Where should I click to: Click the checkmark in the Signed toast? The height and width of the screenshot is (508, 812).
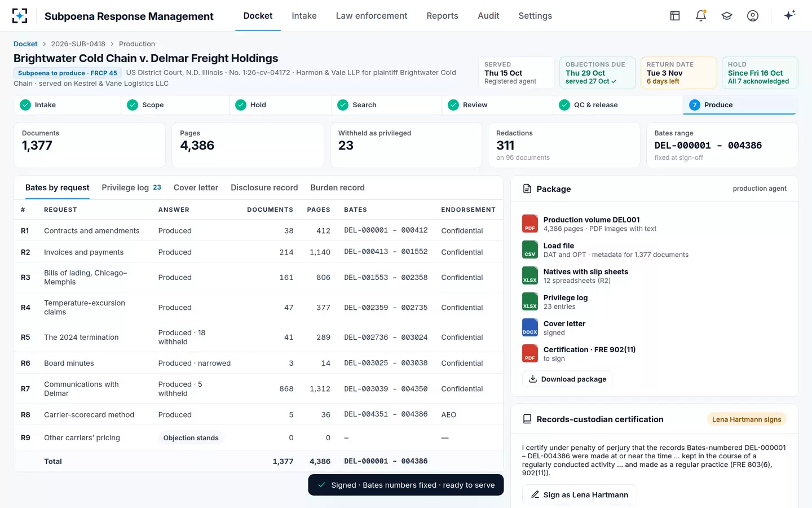(321, 485)
